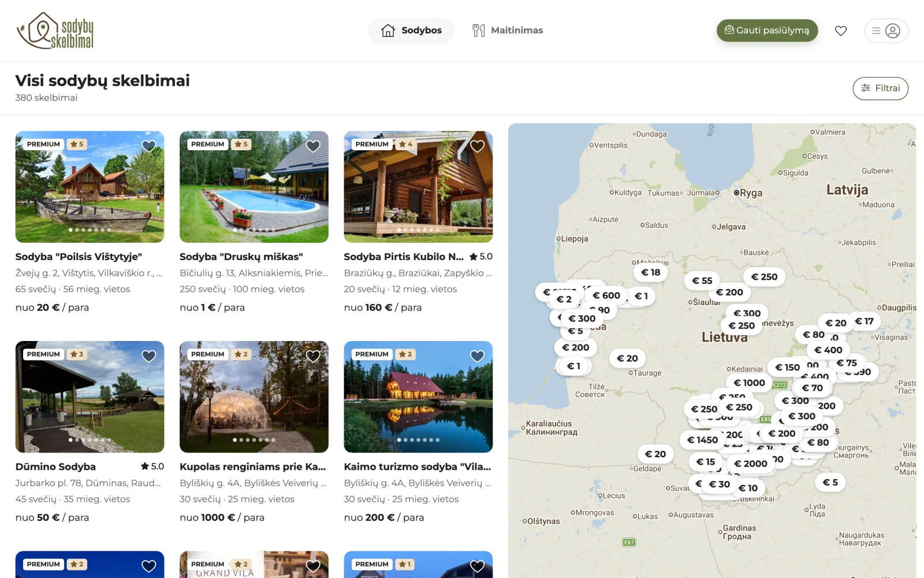Click the € 20 marker above Geldapė
924x578 pixels.
655,454
